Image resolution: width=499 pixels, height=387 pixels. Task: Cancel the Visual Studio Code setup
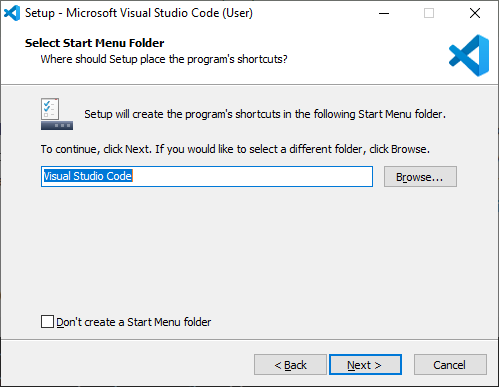450,365
